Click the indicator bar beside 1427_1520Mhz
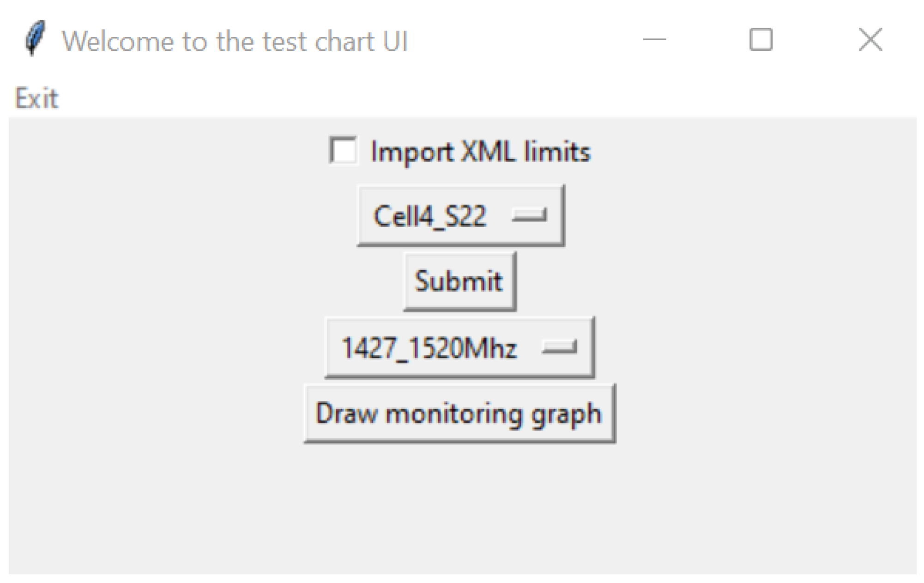 [x=559, y=347]
